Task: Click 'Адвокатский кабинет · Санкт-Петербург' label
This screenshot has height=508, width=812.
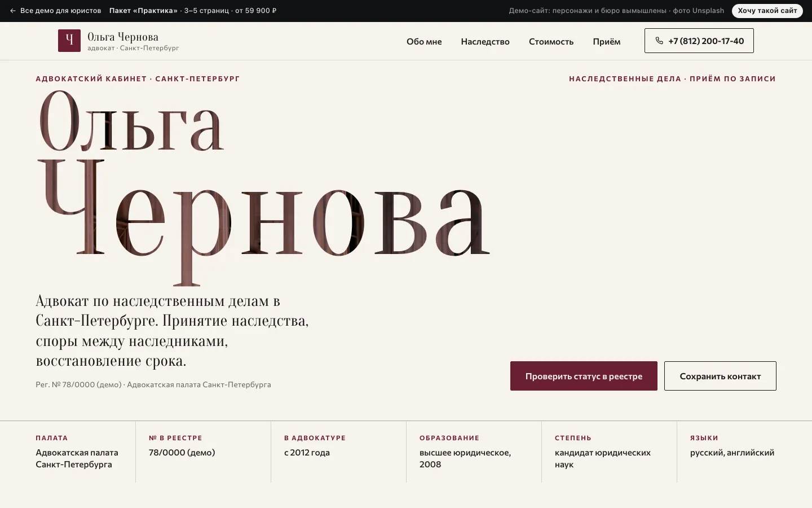Action: tap(138, 79)
